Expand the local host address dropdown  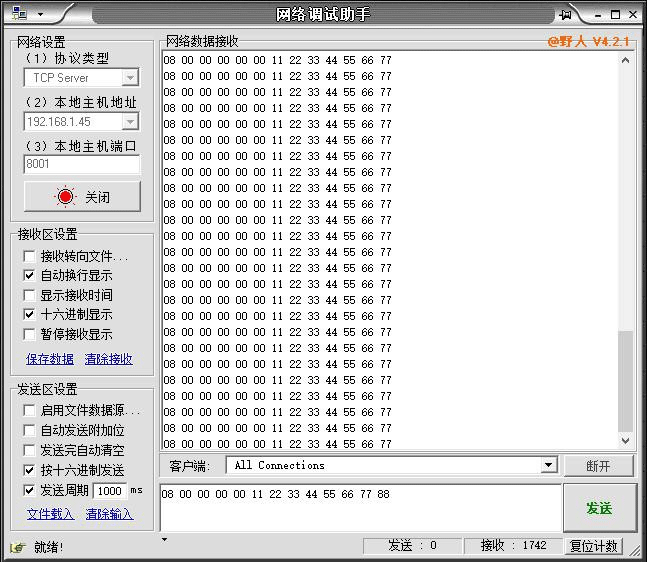click(130, 121)
